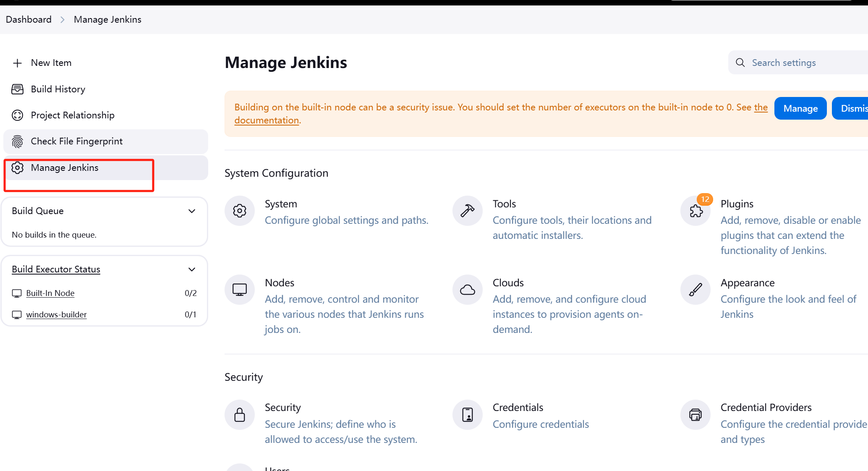This screenshot has height=471, width=868.
Task: Click the Credentials device icon
Action: point(468,415)
